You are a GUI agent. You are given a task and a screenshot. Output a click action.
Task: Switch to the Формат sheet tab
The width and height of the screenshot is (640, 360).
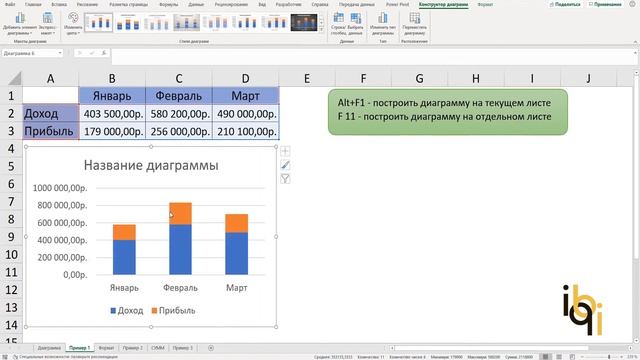click(x=107, y=348)
